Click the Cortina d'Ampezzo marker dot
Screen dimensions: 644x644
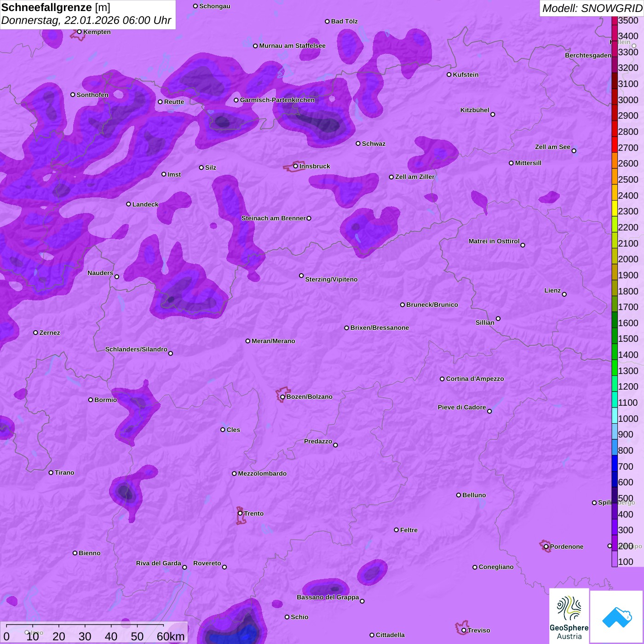pos(442,379)
